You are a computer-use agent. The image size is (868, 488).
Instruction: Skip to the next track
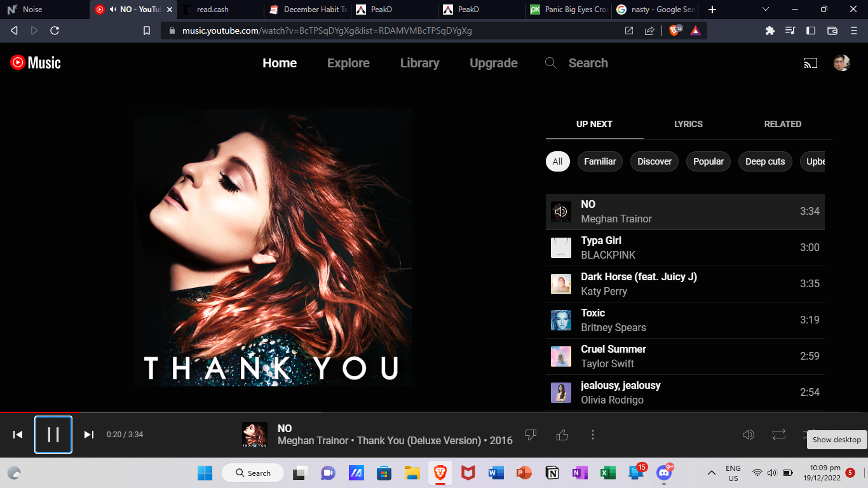(89, 435)
